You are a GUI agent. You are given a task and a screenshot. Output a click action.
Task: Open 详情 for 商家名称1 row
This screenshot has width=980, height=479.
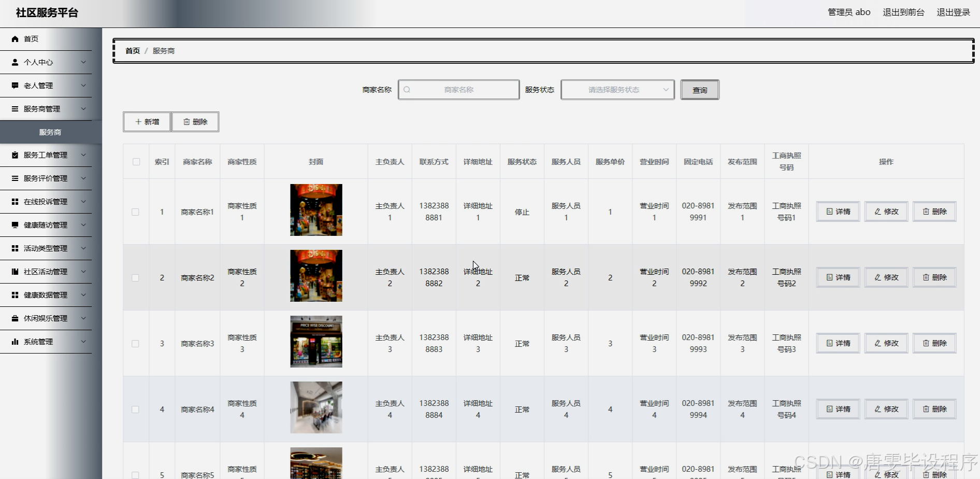838,212
